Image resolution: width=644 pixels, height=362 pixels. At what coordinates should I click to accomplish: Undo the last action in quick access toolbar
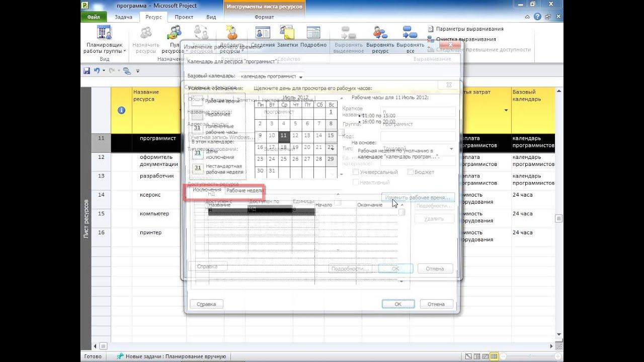click(97, 71)
